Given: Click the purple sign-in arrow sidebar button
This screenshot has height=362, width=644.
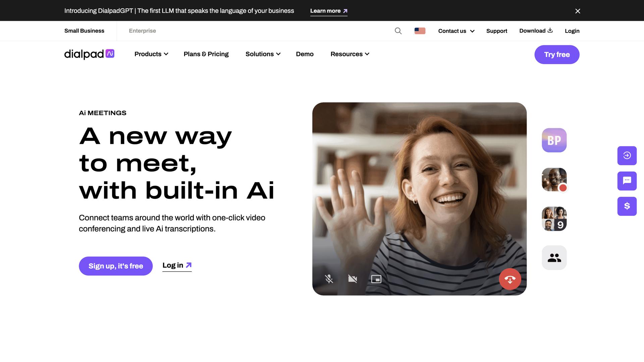Looking at the screenshot, I should 627,156.
